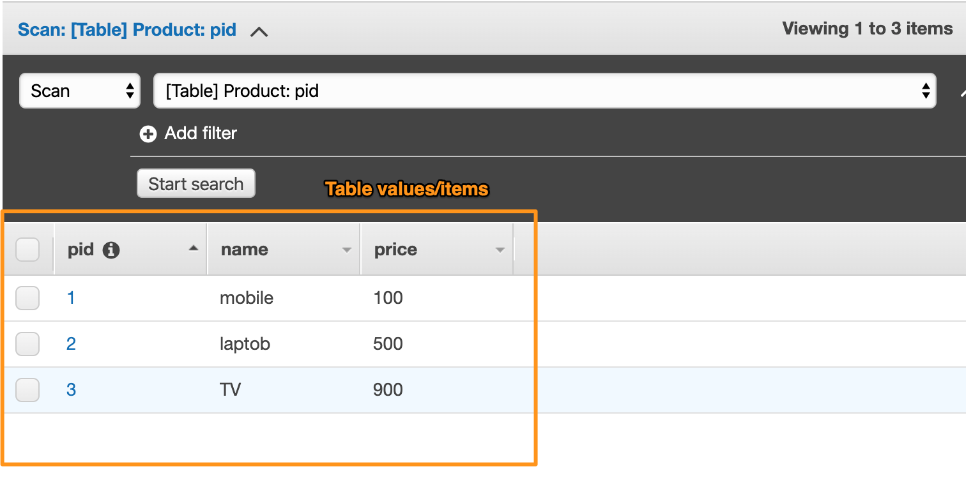980x480 pixels.
Task: Click the price column header
Action: 395,250
